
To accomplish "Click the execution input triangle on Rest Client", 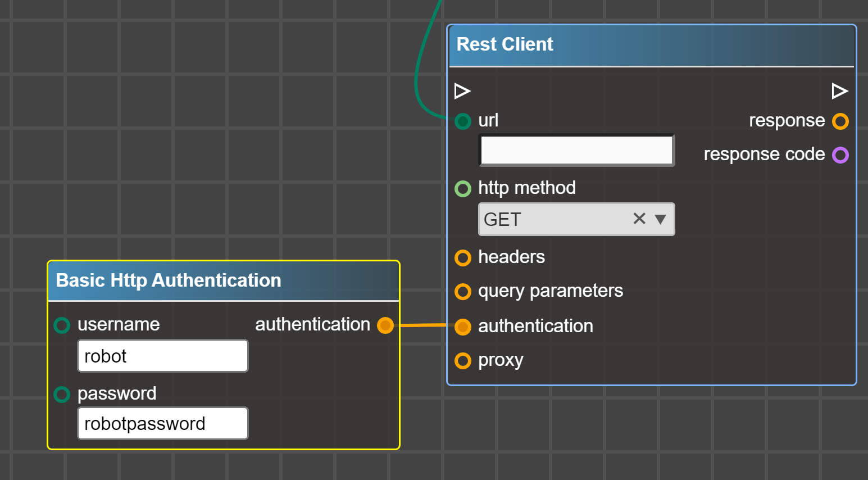I will coord(462,90).
